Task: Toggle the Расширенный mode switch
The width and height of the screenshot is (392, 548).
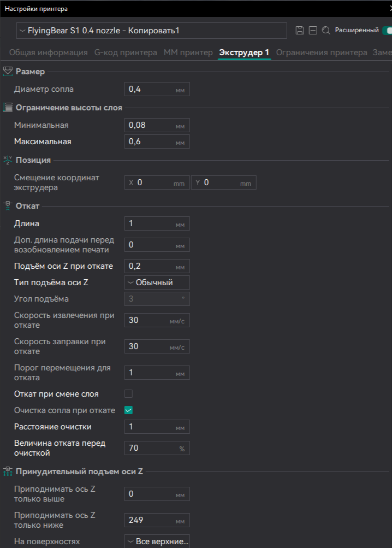Action: tap(387, 31)
